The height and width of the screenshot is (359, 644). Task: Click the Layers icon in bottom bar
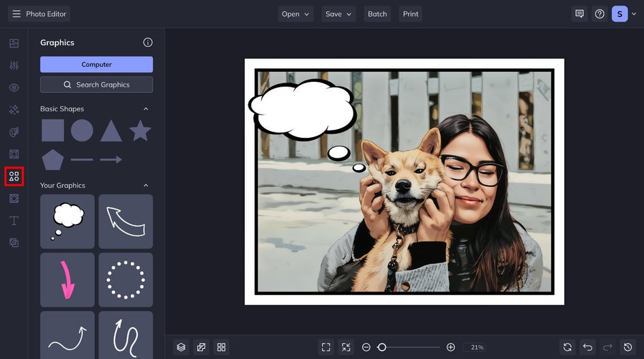click(x=181, y=347)
